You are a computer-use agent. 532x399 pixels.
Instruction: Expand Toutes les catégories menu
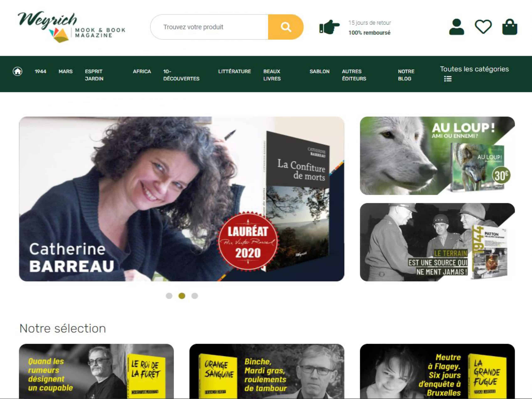click(474, 69)
